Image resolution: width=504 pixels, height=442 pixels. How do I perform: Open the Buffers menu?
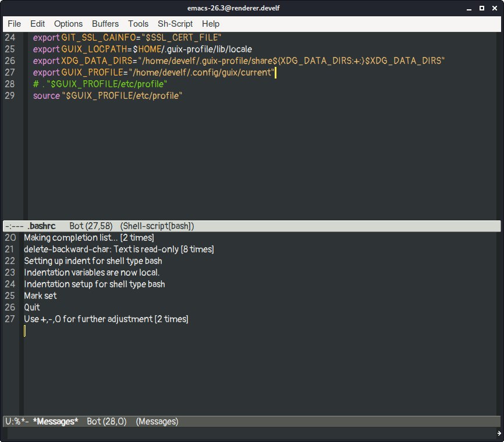click(x=105, y=24)
